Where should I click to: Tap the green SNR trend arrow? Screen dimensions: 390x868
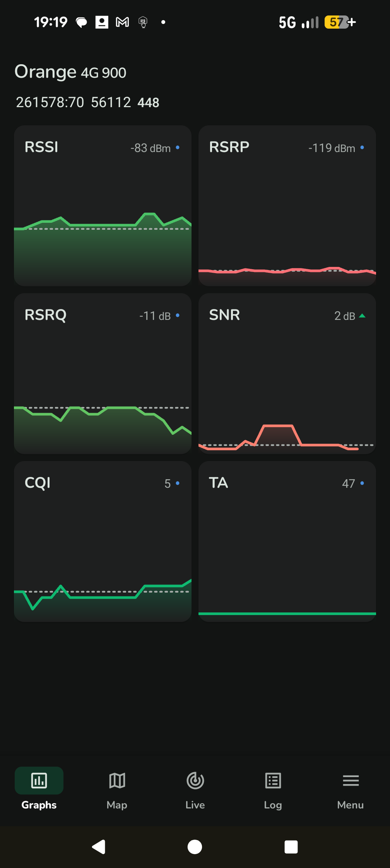tap(362, 316)
